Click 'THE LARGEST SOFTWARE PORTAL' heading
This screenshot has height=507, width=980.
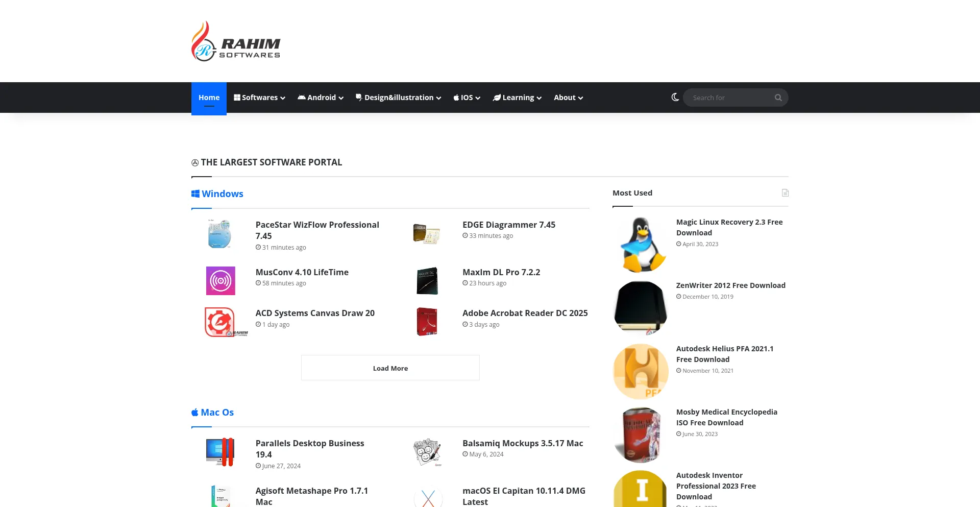click(x=272, y=162)
